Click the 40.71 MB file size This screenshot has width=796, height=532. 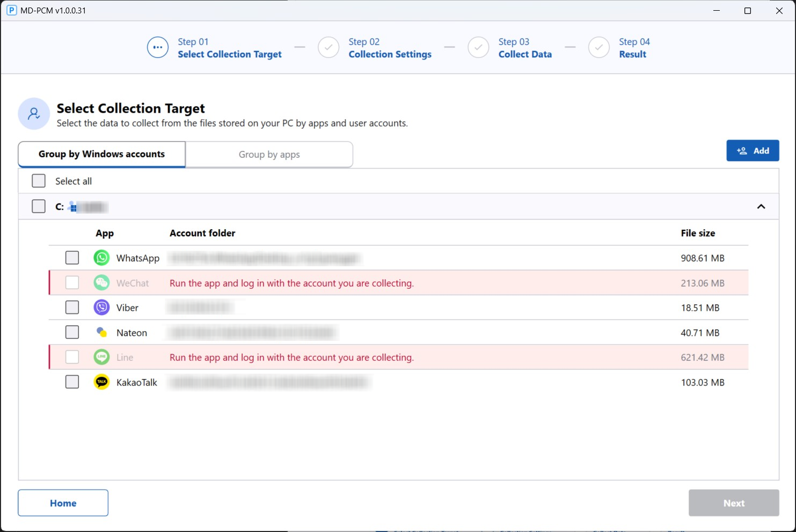(x=700, y=333)
